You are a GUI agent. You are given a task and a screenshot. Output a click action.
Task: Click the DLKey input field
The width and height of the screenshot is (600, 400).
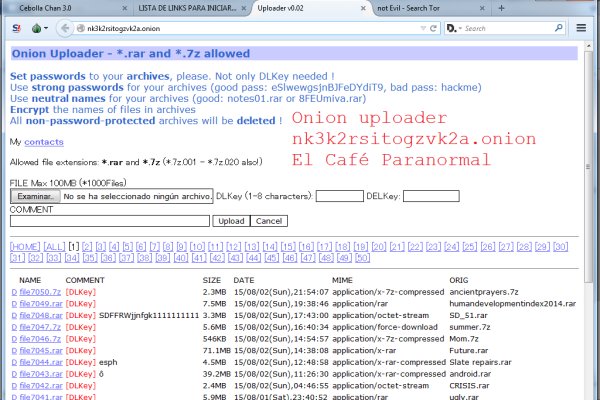pos(339,196)
